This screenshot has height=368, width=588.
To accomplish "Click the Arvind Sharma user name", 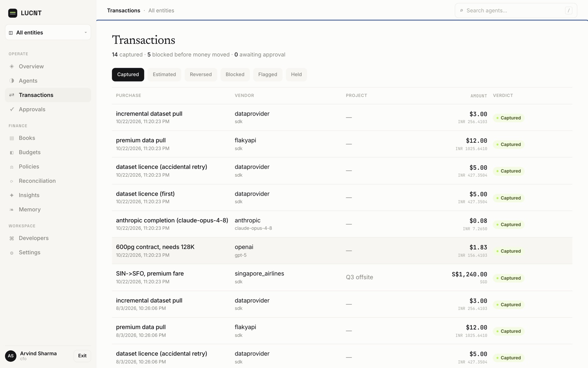I will pyautogui.click(x=38, y=354).
